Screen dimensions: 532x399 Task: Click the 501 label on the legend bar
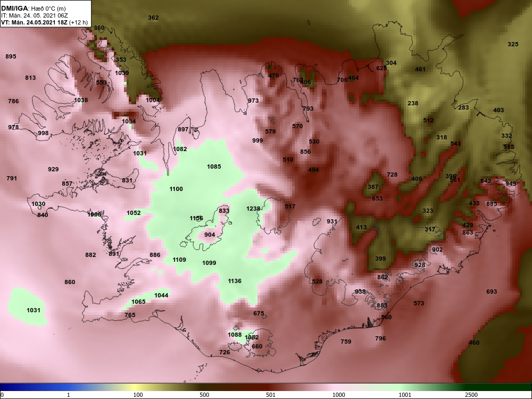[271, 395]
